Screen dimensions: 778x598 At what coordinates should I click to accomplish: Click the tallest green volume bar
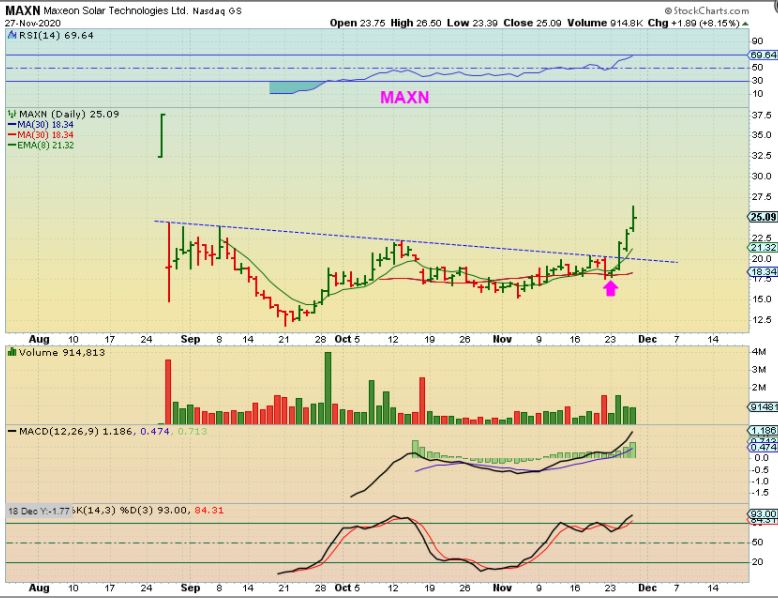point(327,388)
